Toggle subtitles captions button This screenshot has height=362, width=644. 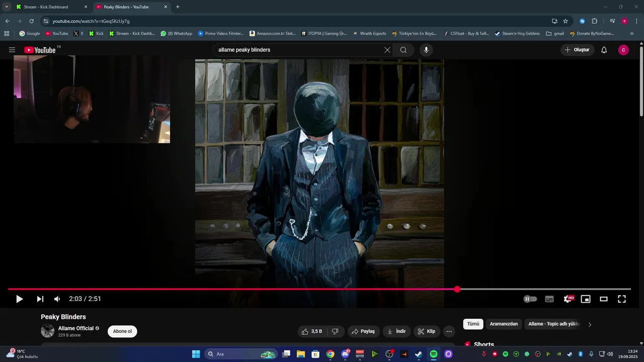coord(549,299)
